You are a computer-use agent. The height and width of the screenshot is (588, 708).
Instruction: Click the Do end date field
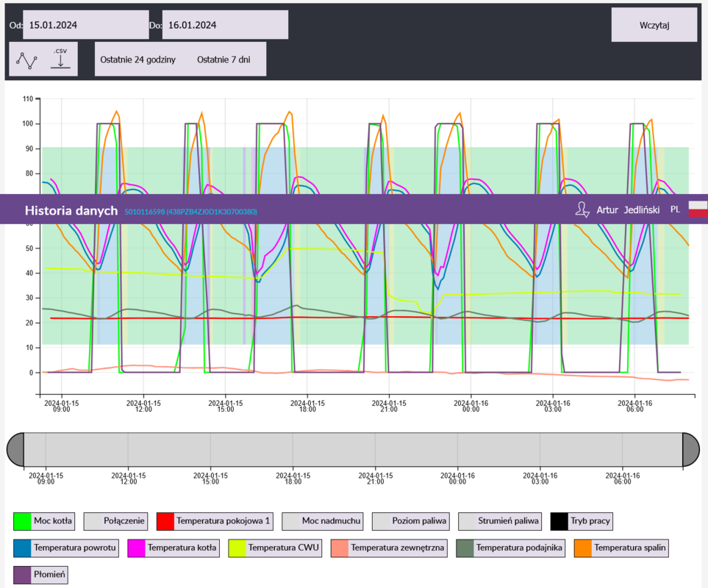pyautogui.click(x=224, y=25)
